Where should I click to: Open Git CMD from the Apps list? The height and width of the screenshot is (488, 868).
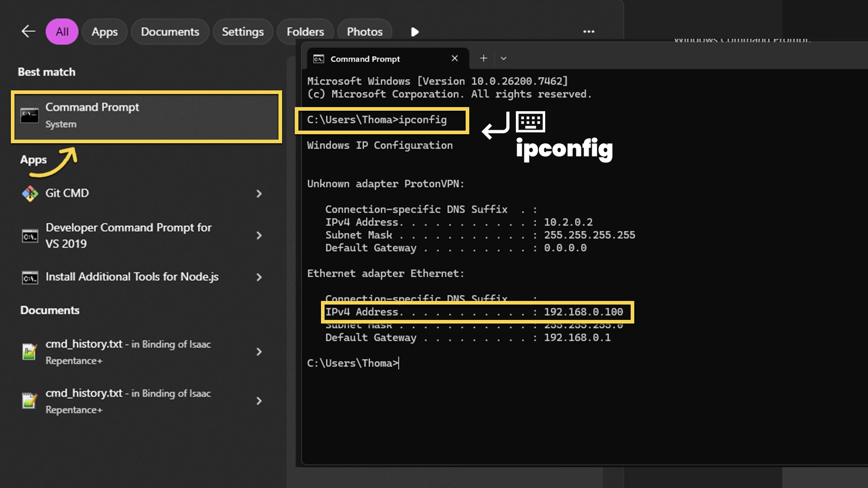pyautogui.click(x=67, y=193)
